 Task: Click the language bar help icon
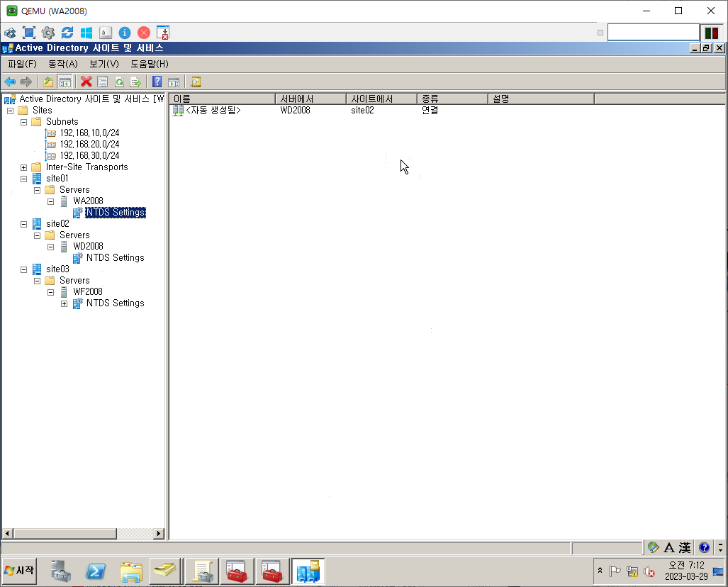pos(704,547)
